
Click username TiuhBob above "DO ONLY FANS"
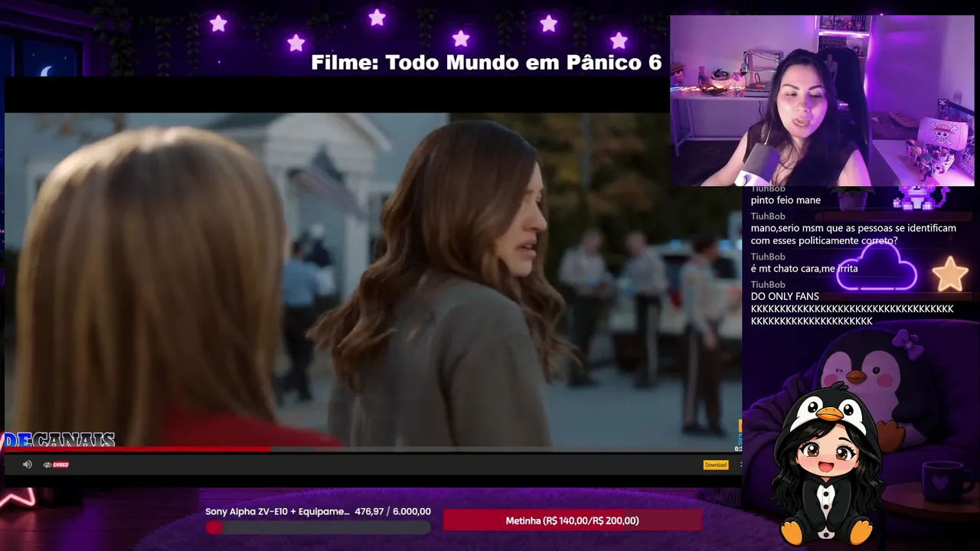(768, 285)
